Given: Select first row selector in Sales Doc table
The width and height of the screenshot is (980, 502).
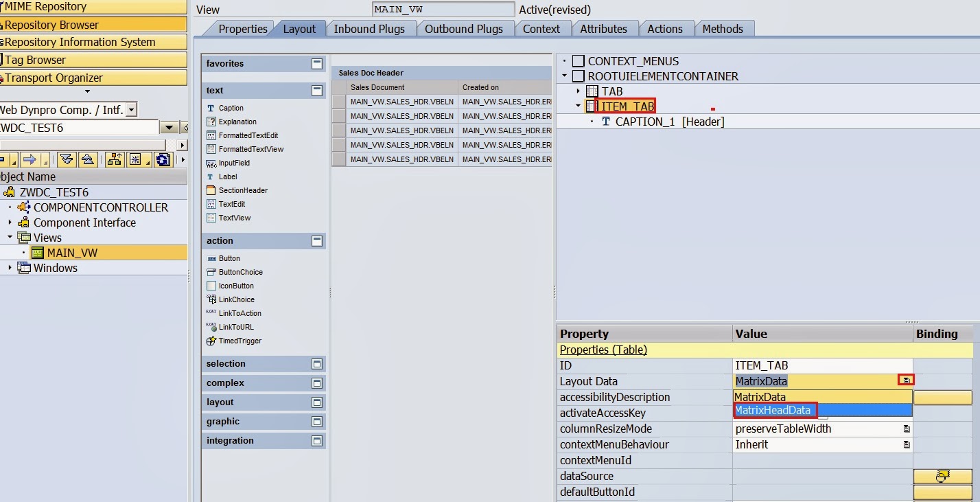Looking at the screenshot, I should 338,102.
